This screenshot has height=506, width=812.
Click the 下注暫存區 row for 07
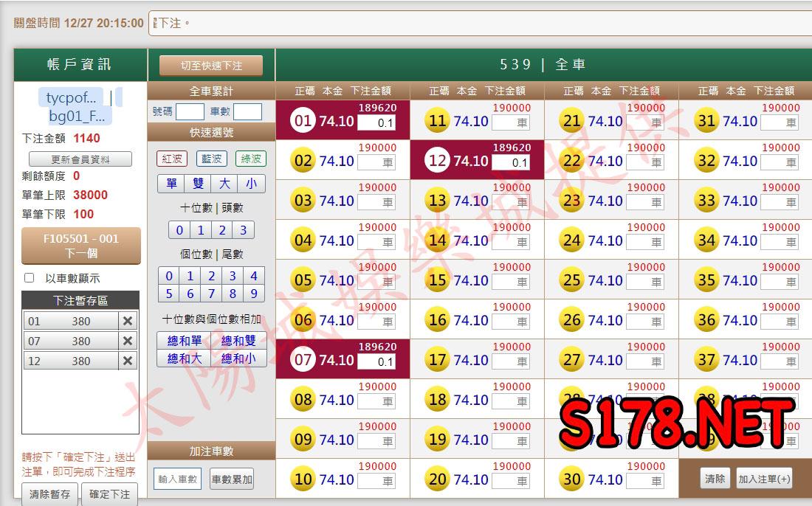(71, 341)
